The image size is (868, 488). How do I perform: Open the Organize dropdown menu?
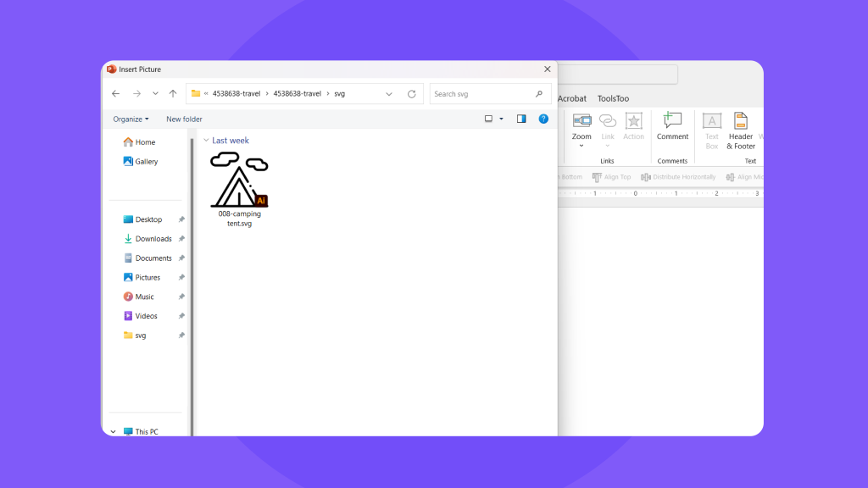tap(131, 119)
